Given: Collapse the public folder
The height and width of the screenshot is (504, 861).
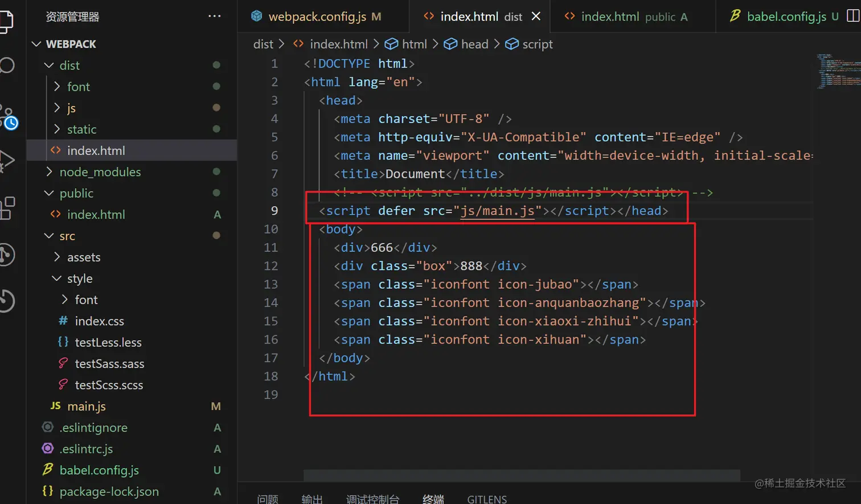Looking at the screenshot, I should pos(50,193).
